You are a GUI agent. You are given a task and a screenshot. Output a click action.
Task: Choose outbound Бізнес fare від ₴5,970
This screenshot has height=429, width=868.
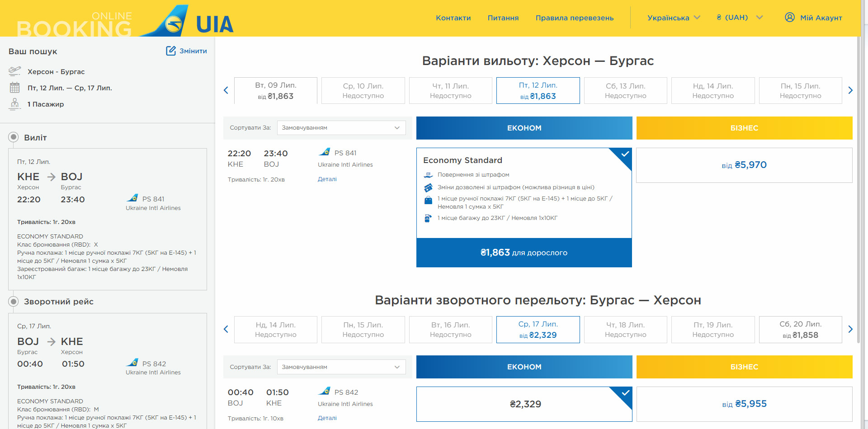(x=744, y=165)
